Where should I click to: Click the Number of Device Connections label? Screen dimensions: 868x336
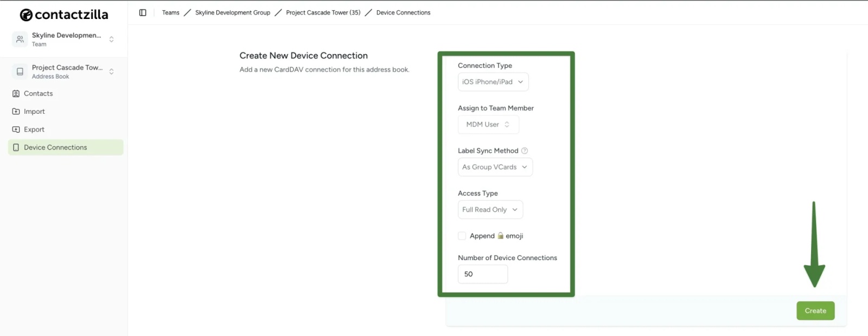507,258
